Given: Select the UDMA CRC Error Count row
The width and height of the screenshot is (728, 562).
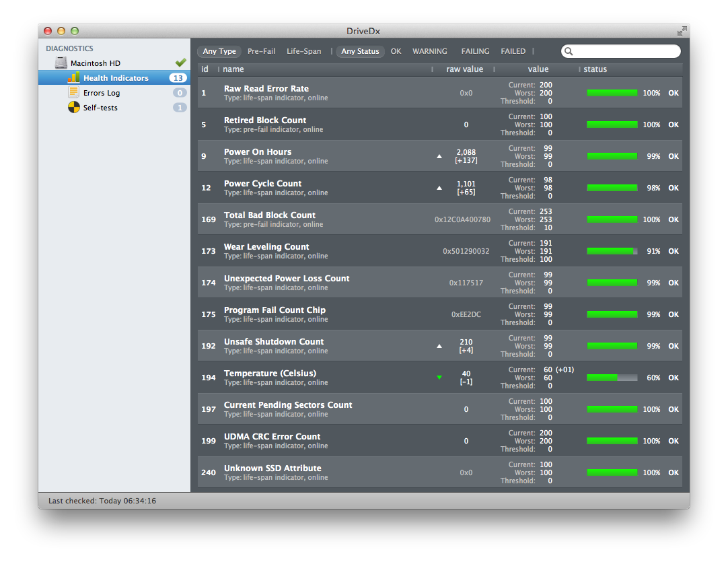Looking at the screenshot, I should [440, 440].
